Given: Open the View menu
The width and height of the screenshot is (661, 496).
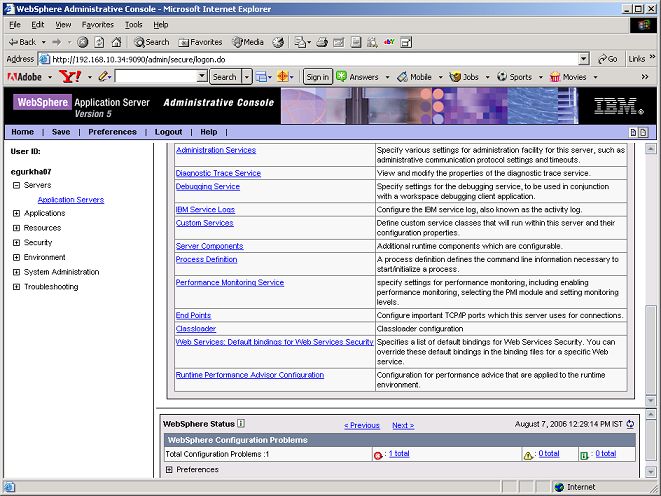Looking at the screenshot, I should point(63,25).
